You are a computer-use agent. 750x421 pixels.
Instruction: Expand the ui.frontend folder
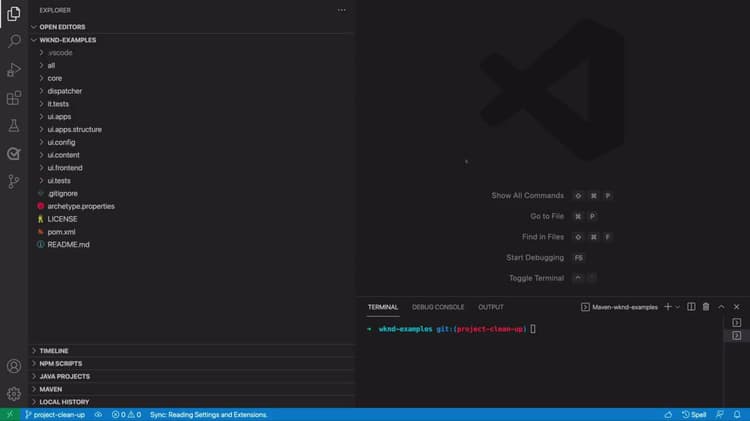pyautogui.click(x=191, y=168)
